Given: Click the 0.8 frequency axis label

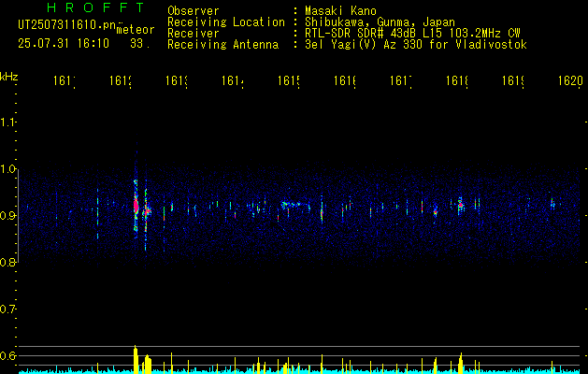Looking at the screenshot, I should tap(7, 262).
